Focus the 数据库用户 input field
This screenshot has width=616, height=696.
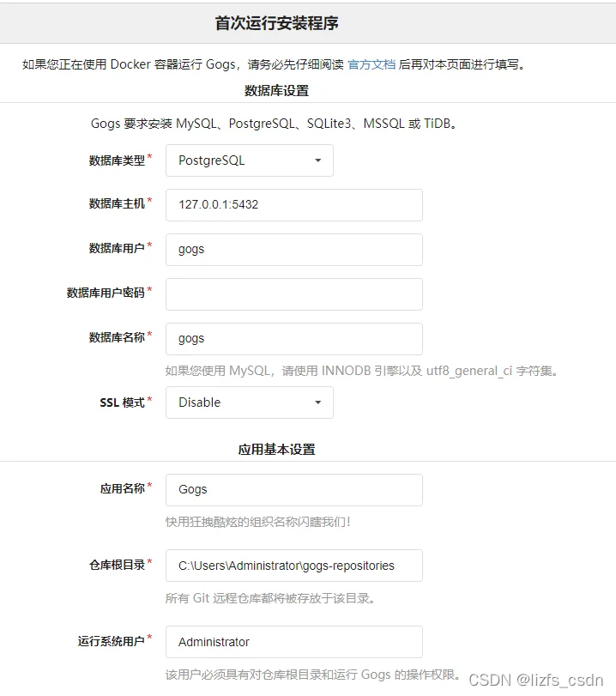pyautogui.click(x=293, y=250)
